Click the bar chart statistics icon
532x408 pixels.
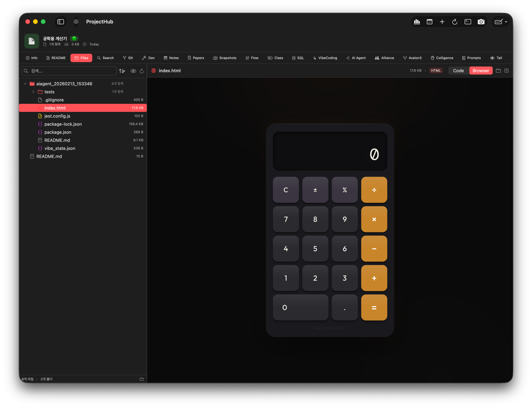pos(417,22)
